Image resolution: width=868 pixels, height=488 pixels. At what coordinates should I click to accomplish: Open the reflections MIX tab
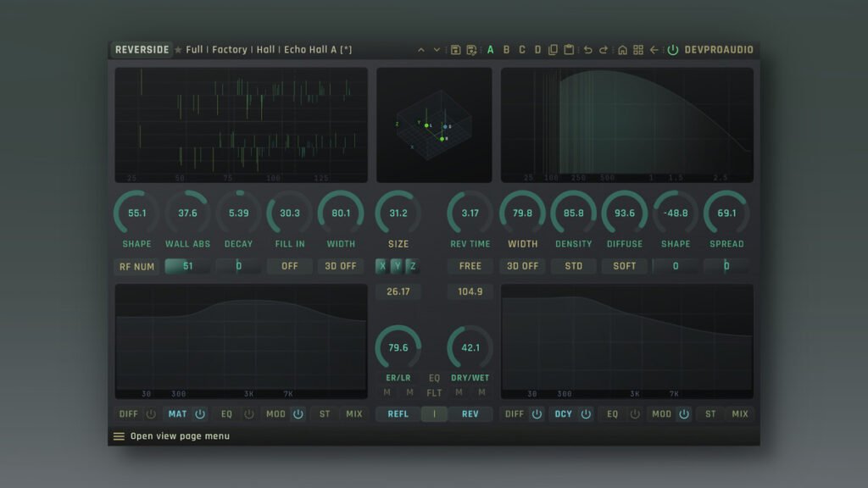pyautogui.click(x=353, y=413)
